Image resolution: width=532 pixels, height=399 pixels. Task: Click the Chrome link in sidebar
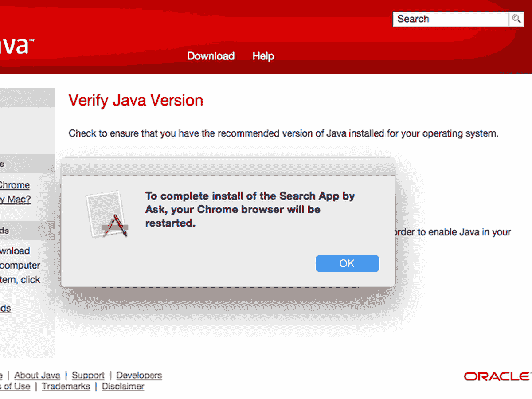[x=15, y=185]
